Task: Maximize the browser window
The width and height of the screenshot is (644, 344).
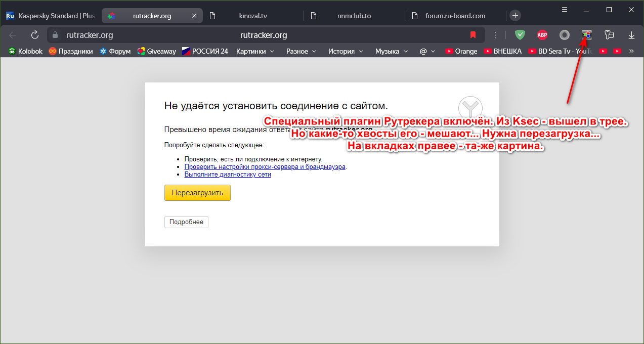Action: (609, 10)
